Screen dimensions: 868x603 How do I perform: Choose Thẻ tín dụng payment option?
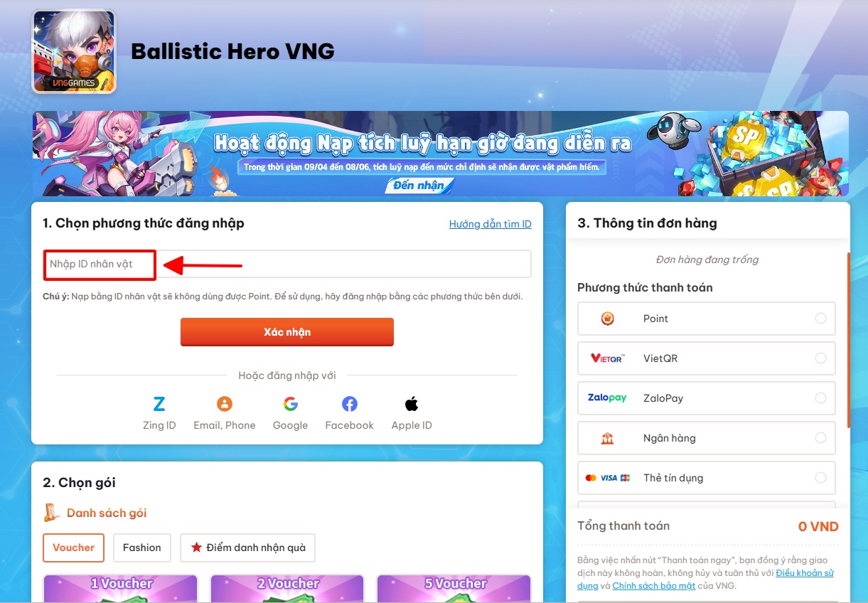(707, 478)
